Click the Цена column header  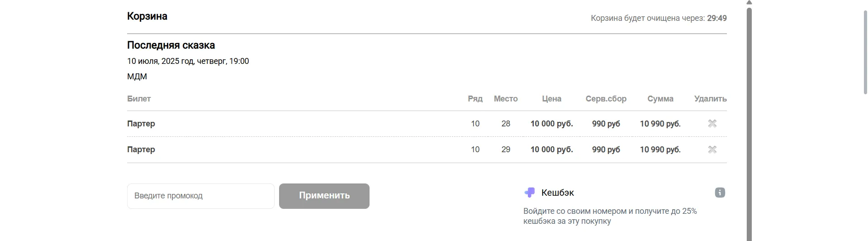(551, 99)
